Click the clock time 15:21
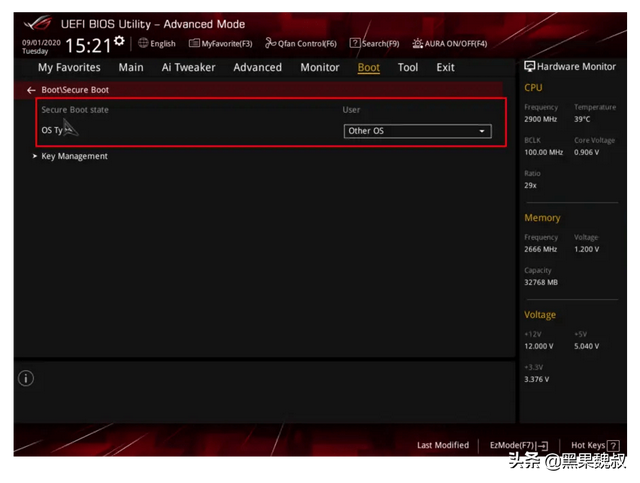 click(x=88, y=46)
